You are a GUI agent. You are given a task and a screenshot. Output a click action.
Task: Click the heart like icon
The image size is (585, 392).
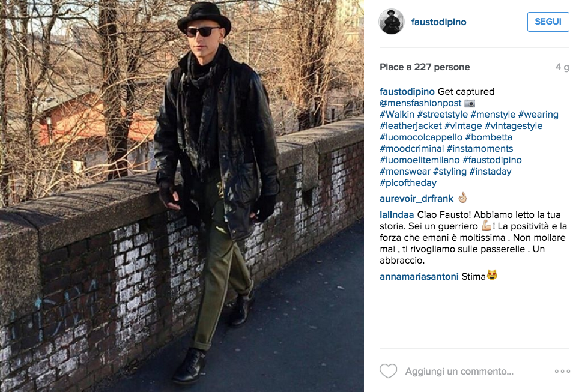(389, 371)
